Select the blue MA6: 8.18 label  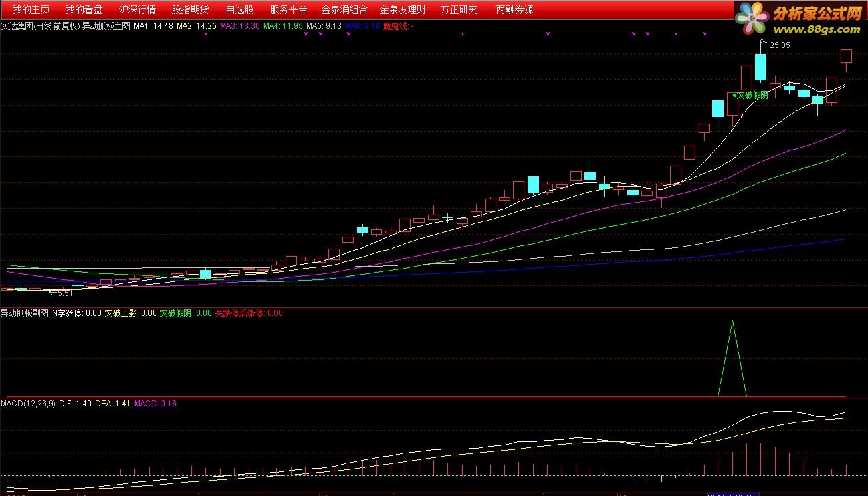(363, 26)
